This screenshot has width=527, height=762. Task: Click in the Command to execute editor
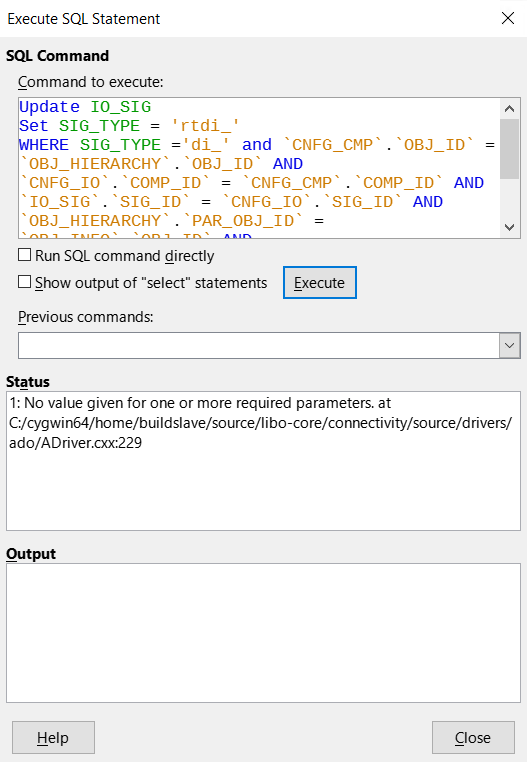[x=259, y=168]
